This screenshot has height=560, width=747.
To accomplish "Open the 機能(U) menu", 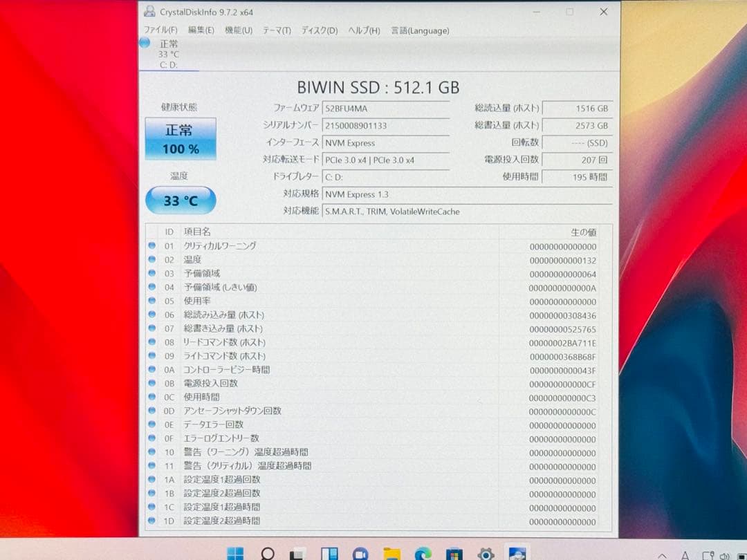I will coord(239,30).
